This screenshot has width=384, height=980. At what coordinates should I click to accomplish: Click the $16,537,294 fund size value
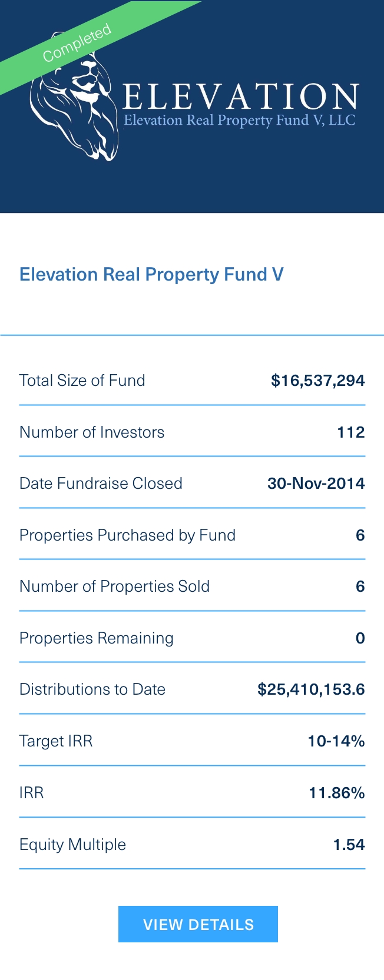point(317,381)
